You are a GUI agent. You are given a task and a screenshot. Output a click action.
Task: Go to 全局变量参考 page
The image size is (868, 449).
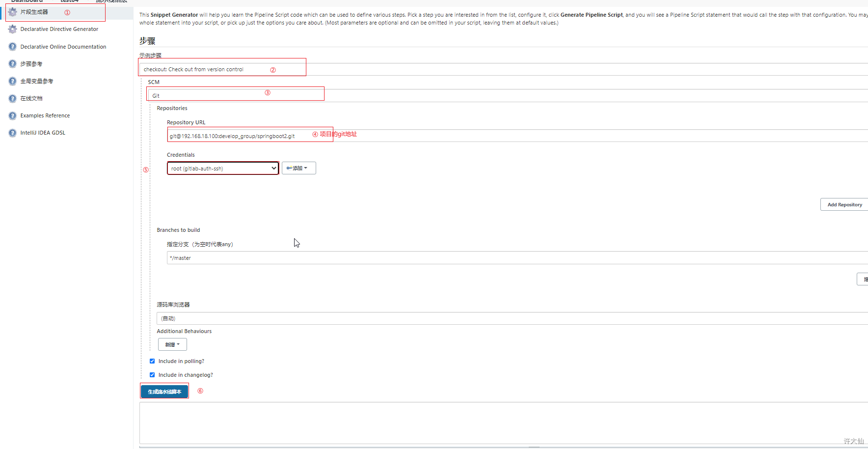37,81
